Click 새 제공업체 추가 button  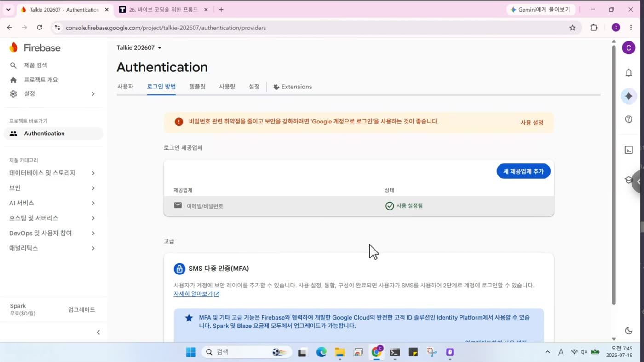point(523,171)
